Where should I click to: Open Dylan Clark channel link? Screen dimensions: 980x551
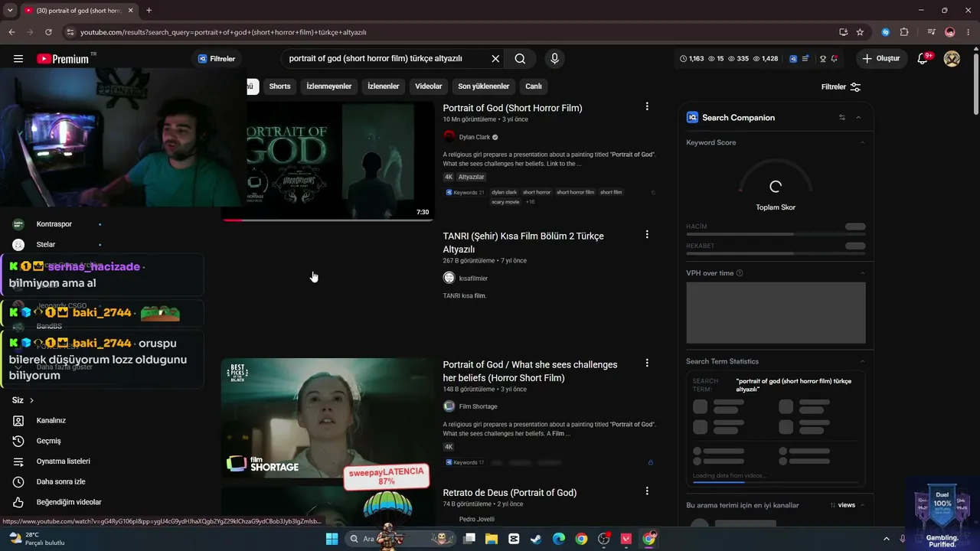pos(475,137)
